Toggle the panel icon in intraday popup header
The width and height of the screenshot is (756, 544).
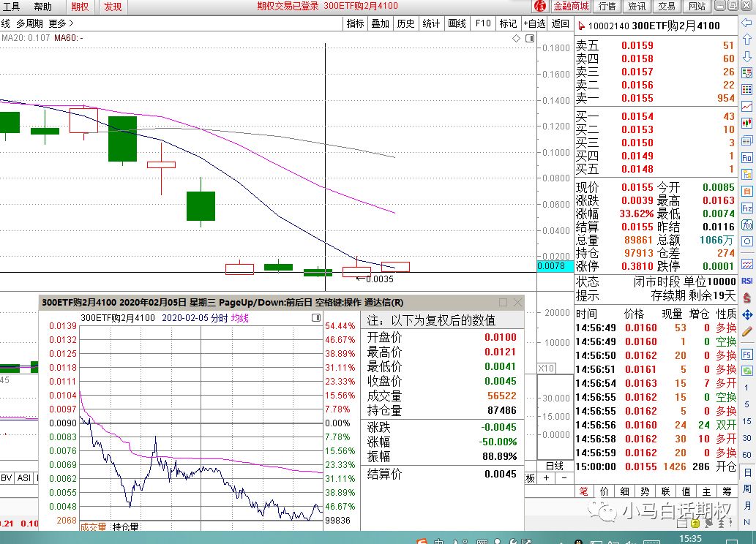pos(316,318)
